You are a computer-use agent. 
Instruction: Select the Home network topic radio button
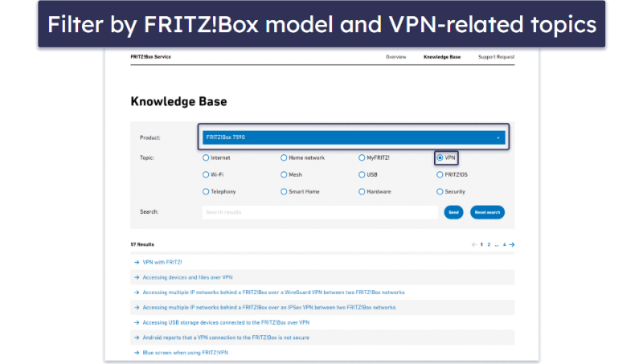tap(284, 157)
